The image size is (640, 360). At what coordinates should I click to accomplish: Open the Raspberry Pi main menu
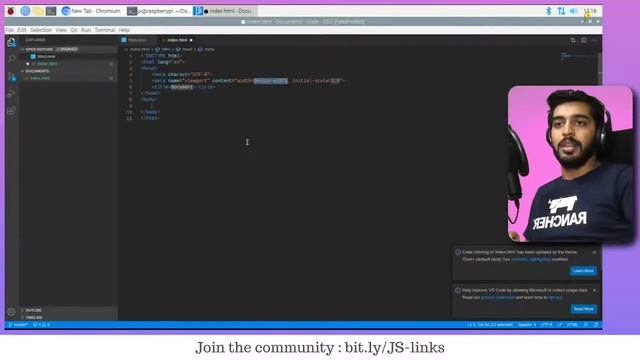[11, 11]
